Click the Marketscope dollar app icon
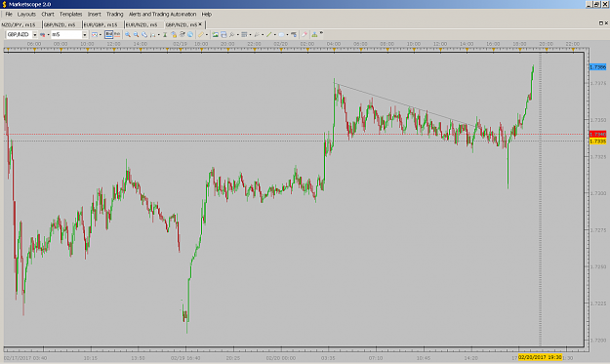The width and height of the screenshot is (610, 364). (4, 4)
